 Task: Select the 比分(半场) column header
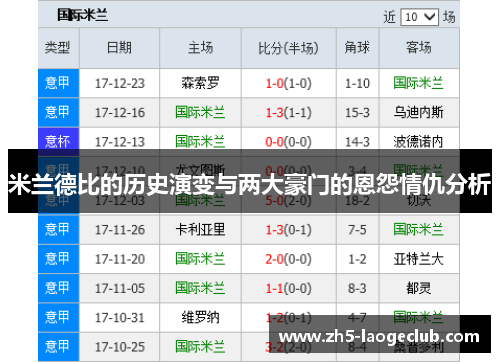[289, 48]
